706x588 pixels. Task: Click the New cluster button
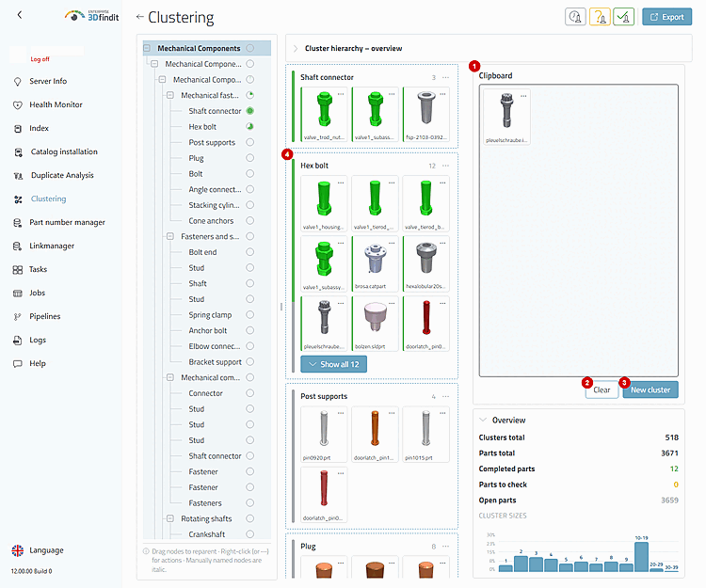[650, 390]
